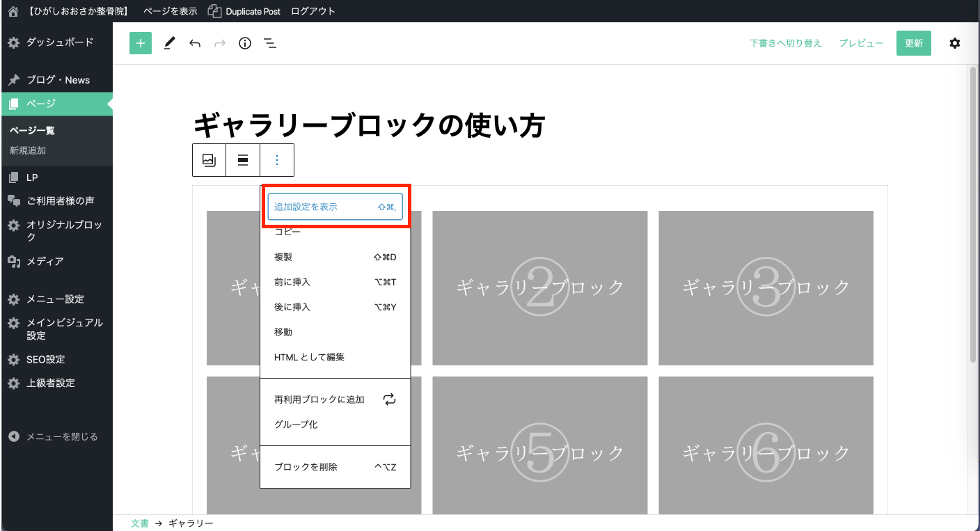
Task: Select gallery thumbnail number 3
Action: coord(766,287)
